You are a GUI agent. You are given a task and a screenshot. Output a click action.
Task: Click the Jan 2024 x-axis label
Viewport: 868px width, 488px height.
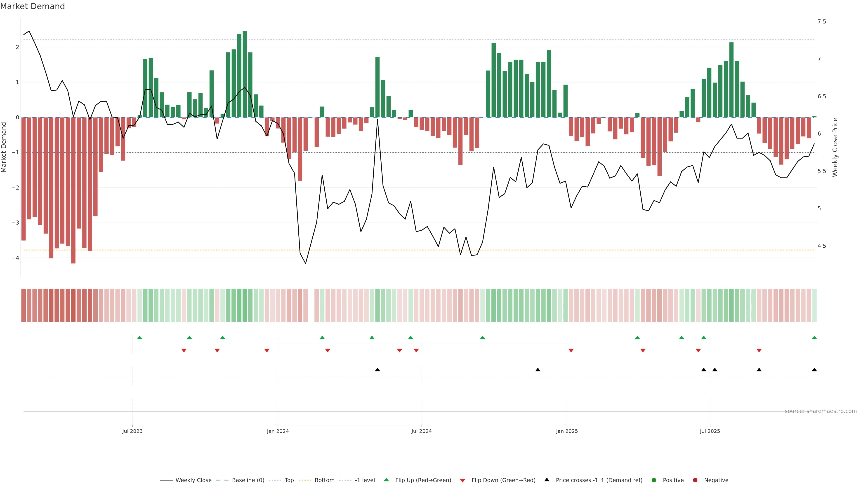(x=278, y=431)
